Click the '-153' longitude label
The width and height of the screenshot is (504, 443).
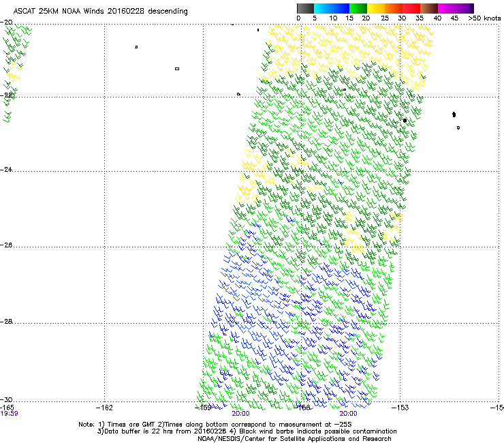[x=400, y=408]
